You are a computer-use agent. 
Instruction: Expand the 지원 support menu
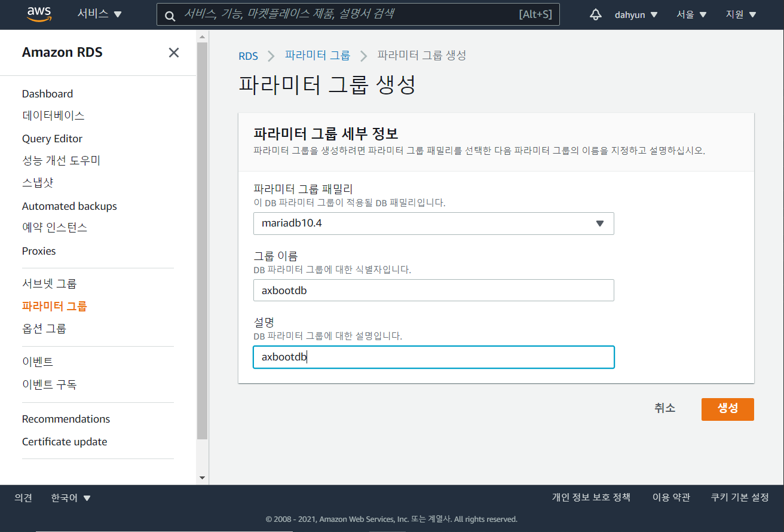point(741,14)
